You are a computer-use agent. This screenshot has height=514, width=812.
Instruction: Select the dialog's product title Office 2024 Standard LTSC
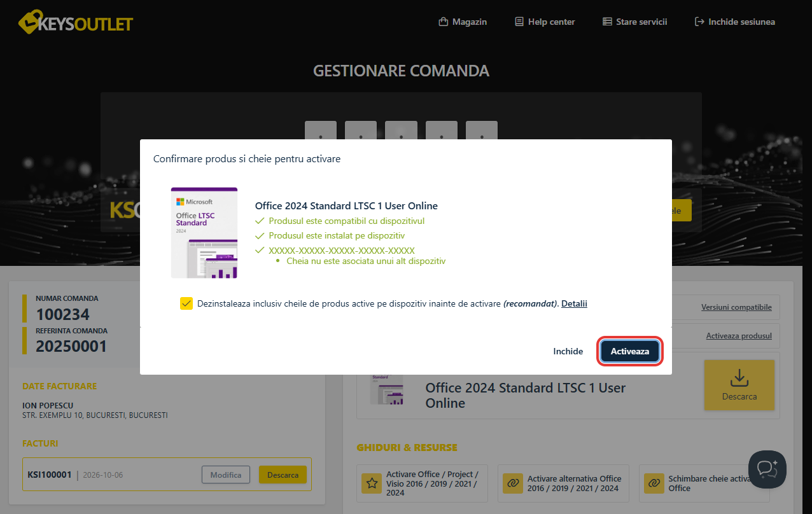click(x=346, y=206)
